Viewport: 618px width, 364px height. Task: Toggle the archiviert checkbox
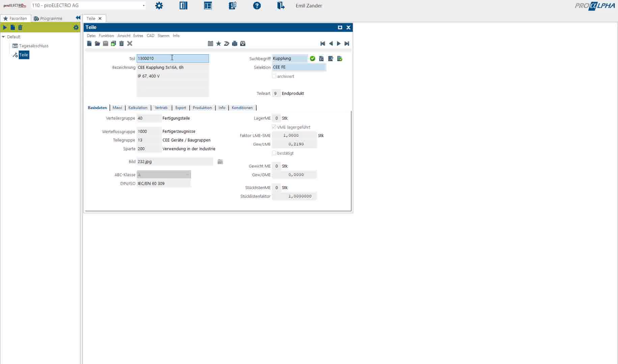tap(274, 76)
